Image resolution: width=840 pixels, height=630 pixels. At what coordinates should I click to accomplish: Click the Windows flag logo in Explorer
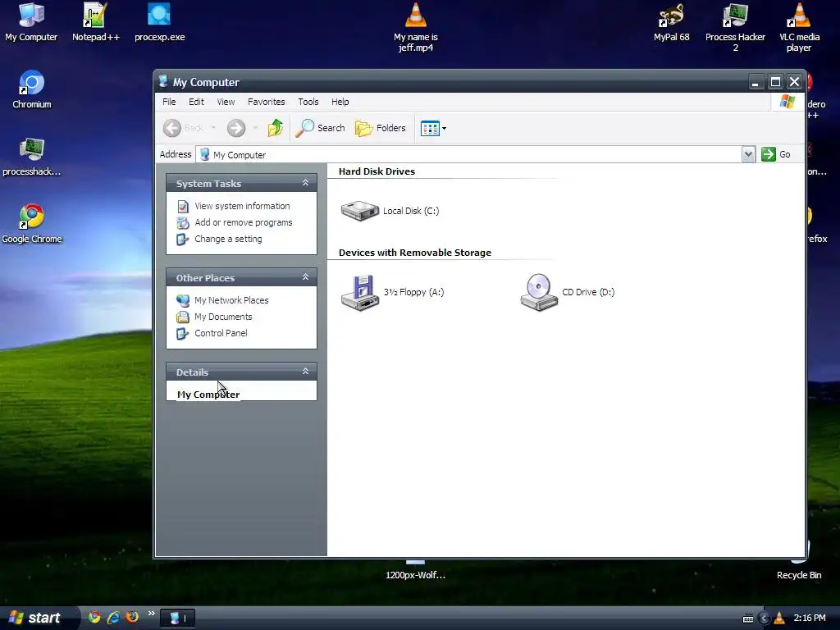click(x=787, y=101)
